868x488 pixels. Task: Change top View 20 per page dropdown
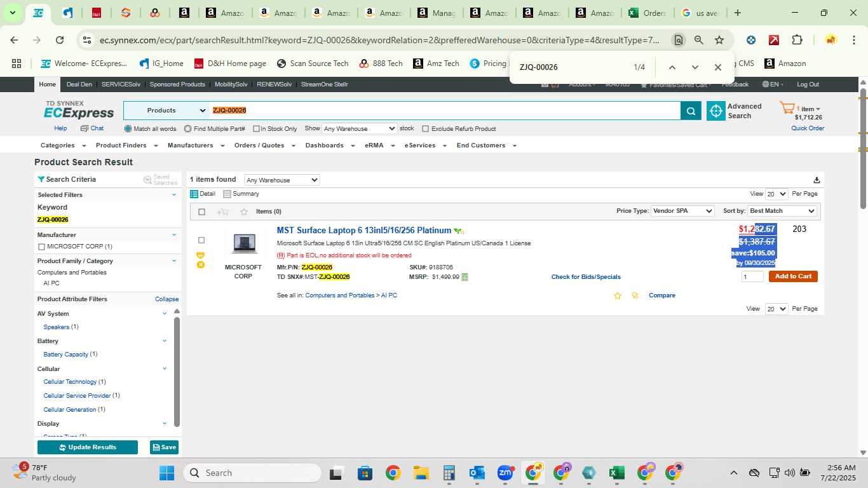point(776,194)
